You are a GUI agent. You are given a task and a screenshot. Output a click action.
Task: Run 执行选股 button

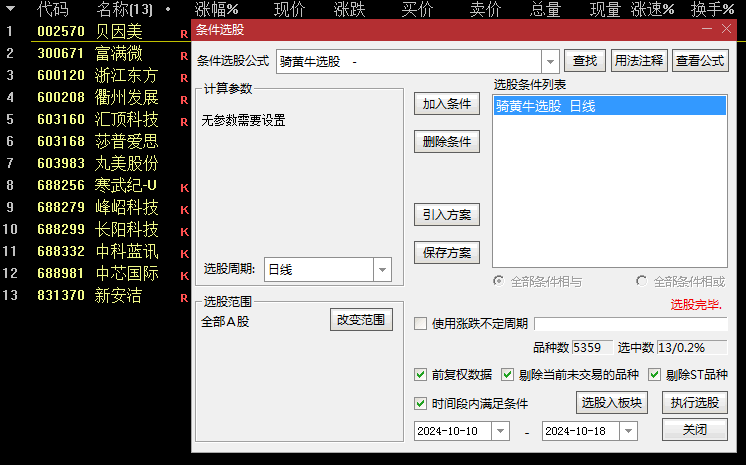point(695,403)
